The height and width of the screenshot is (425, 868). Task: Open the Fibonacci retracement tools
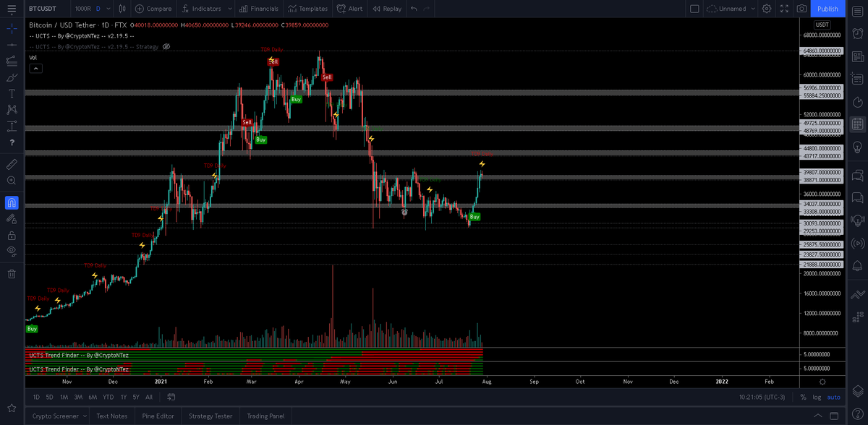[12, 61]
